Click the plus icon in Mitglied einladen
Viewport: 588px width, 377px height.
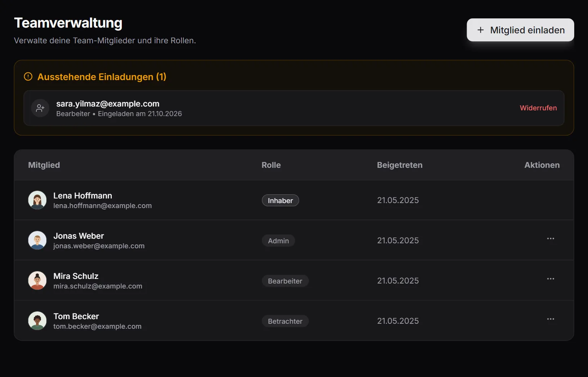480,30
